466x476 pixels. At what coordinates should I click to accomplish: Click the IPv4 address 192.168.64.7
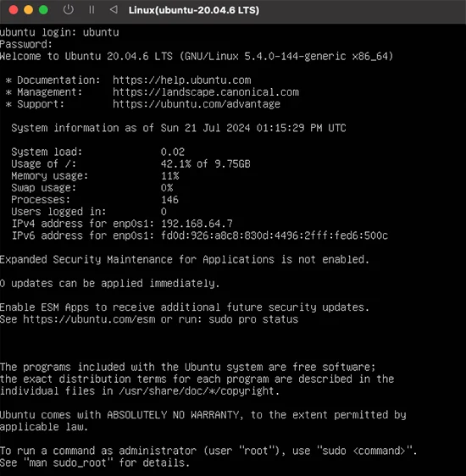197,224
